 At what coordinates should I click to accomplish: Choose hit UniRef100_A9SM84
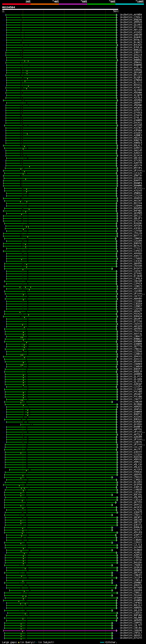pyautogui.click(x=131, y=100)
